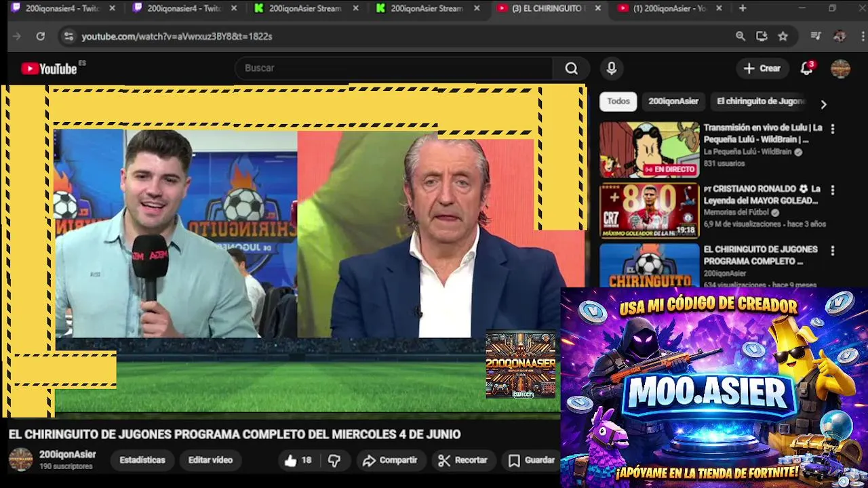Image resolution: width=868 pixels, height=488 pixels.
Task: Dislike the video with the thumbs down
Action: (334, 460)
